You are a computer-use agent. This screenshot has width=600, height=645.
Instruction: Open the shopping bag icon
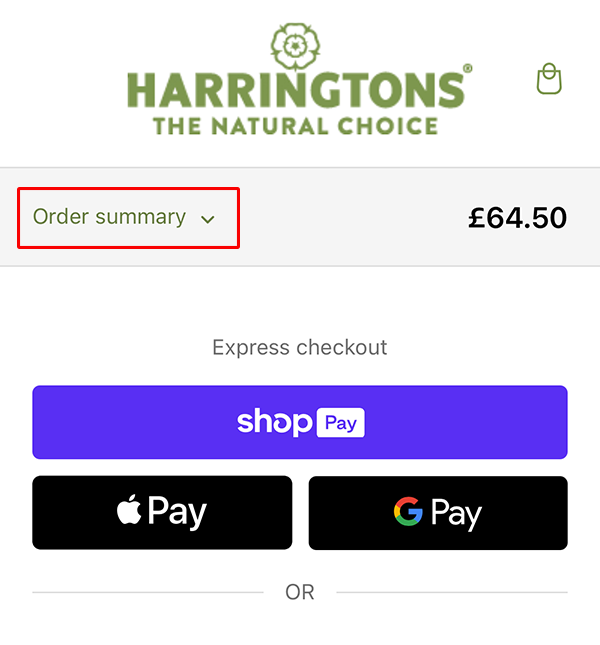549,78
